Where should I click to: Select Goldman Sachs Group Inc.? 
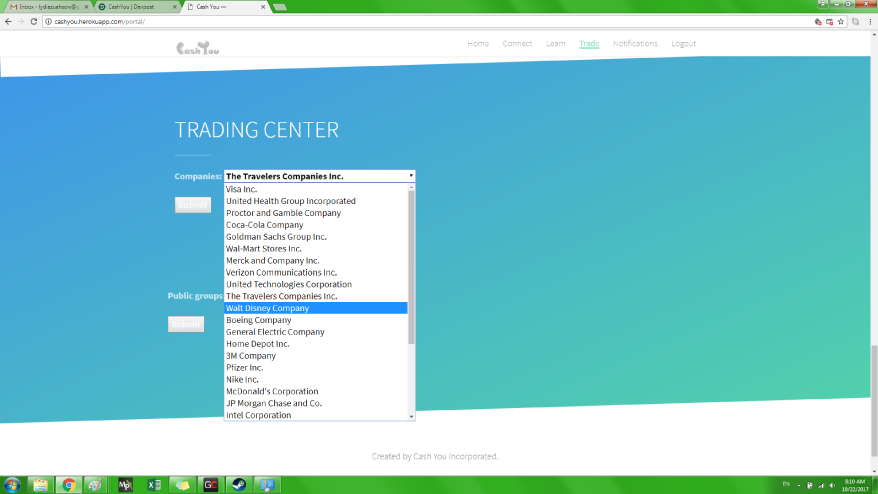point(316,237)
